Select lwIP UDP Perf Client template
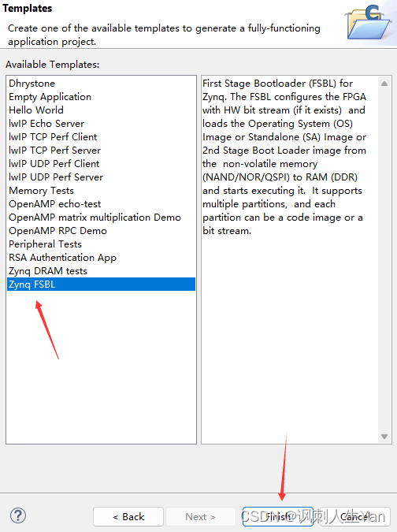This screenshot has height=532, width=397. coord(101,164)
